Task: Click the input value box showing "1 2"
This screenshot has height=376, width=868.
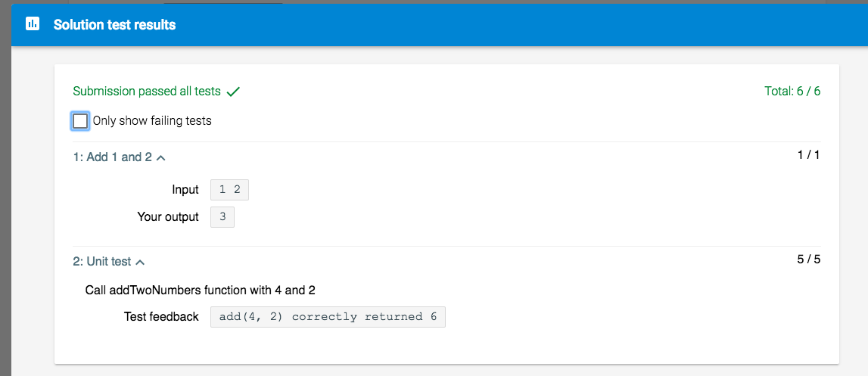Action: (x=229, y=190)
